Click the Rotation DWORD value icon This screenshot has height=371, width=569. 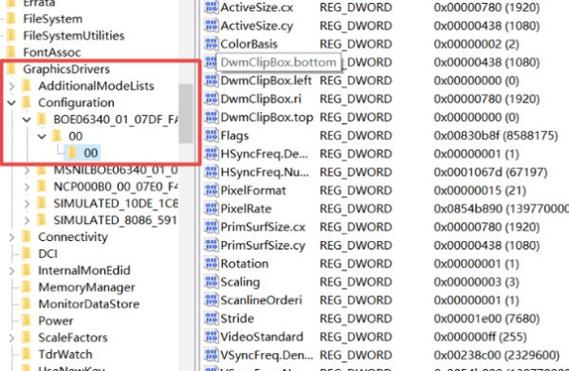[211, 264]
